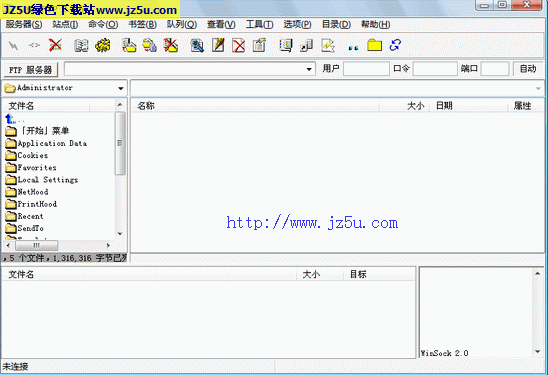The height and width of the screenshot is (375, 548).
Task: Select the 「开始」菜单 folder
Action: (x=37, y=131)
